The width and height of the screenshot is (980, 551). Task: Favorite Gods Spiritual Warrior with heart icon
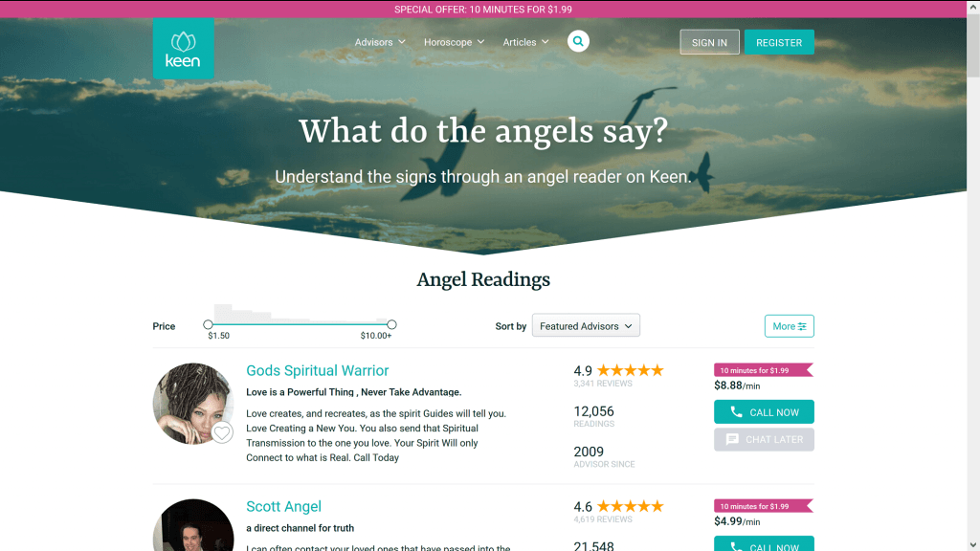222,432
